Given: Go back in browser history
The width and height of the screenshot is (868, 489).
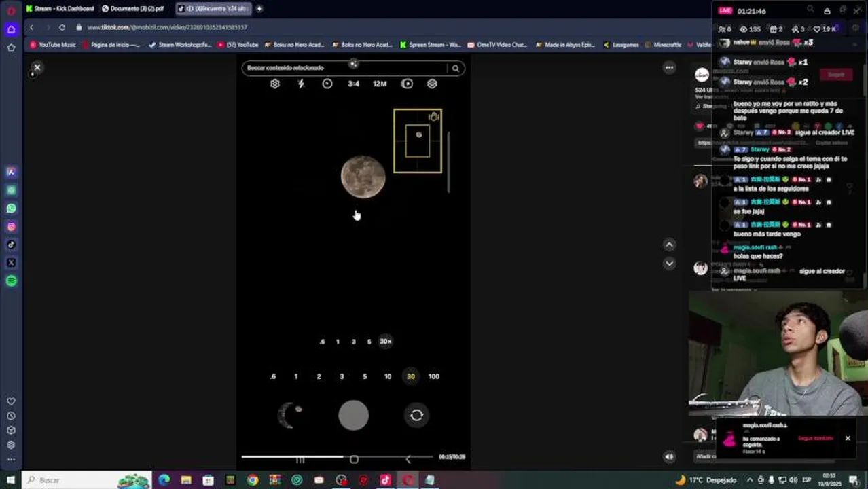Looking at the screenshot, I should [x=31, y=27].
